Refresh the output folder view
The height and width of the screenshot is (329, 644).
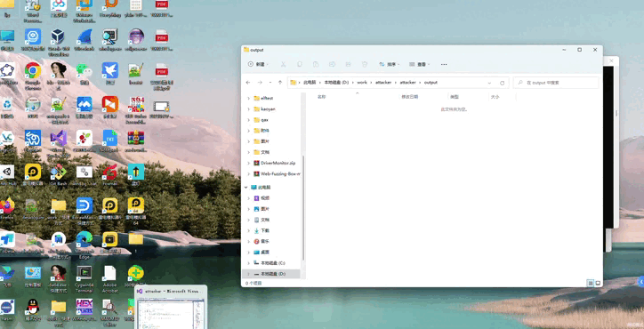pos(502,83)
